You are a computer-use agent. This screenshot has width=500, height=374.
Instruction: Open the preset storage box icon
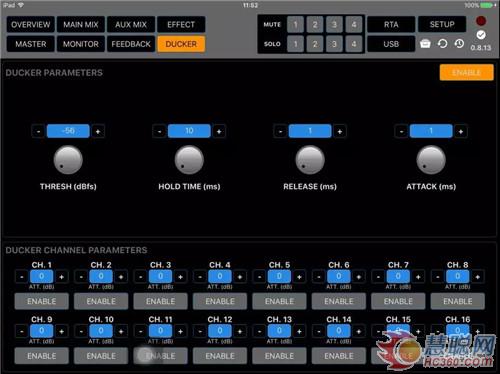(425, 44)
